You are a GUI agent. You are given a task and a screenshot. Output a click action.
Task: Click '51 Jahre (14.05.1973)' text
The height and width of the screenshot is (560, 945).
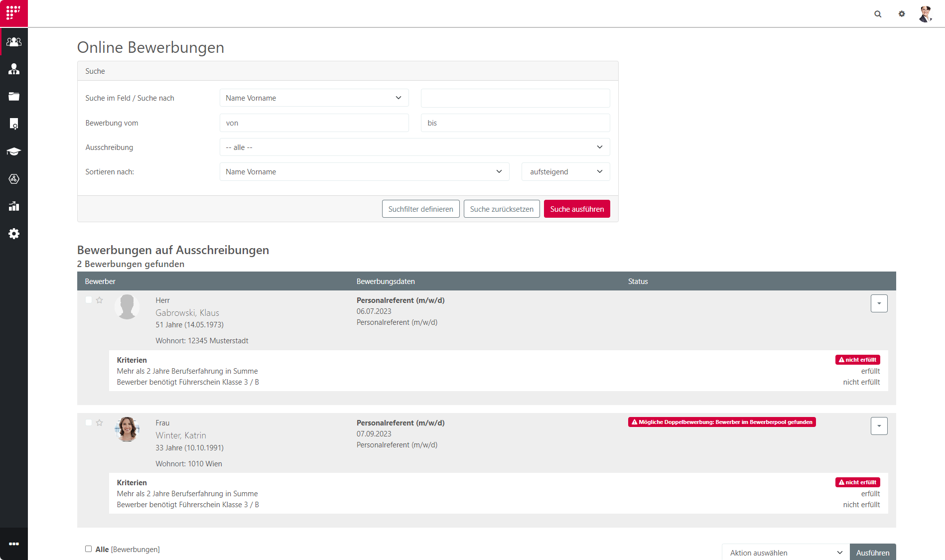click(189, 325)
